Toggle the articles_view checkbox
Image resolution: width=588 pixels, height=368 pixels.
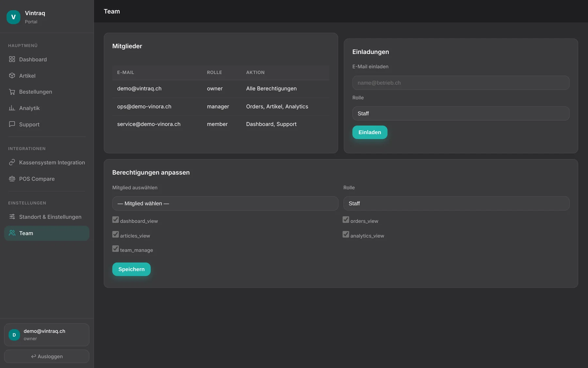point(116,235)
